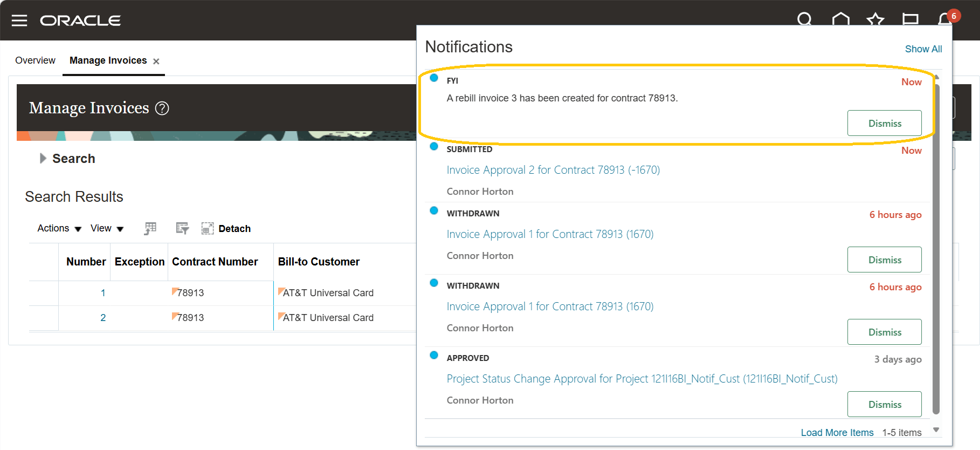Click Load More Items link
The image size is (980, 450).
[x=837, y=433]
